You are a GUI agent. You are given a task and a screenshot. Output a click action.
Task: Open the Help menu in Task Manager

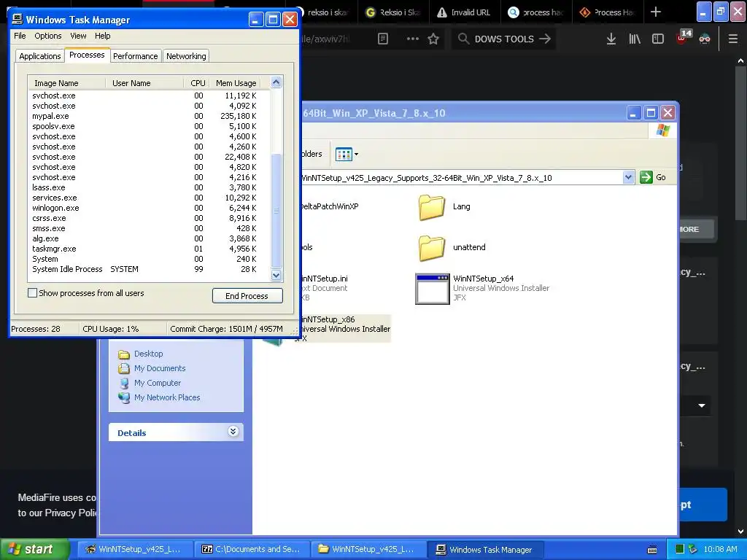click(102, 36)
